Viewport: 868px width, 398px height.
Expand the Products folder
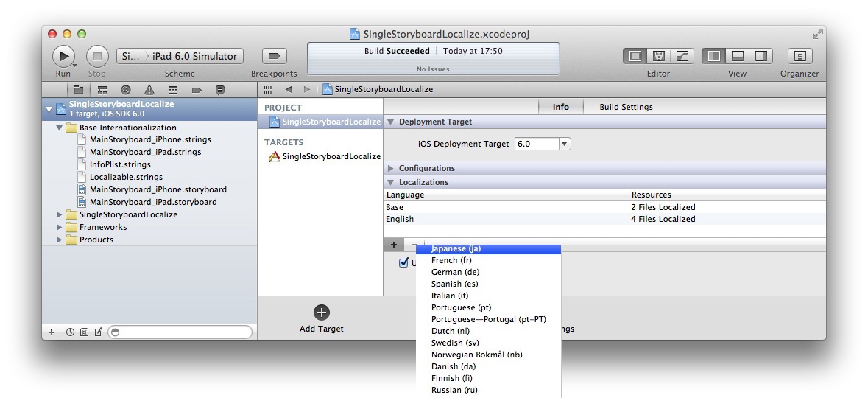tap(59, 240)
